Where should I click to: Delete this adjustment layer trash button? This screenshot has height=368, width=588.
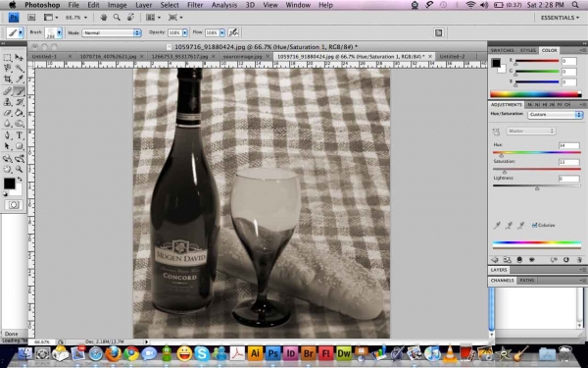tap(578, 259)
